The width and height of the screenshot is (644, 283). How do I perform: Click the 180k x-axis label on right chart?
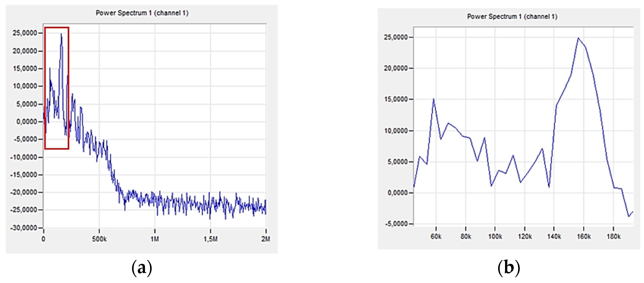(613, 236)
